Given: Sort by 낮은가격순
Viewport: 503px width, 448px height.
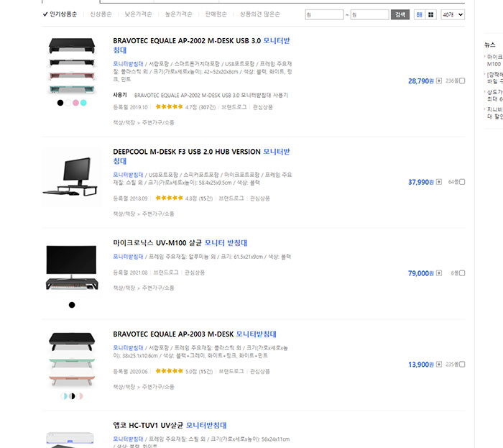Looking at the screenshot, I should coord(138,14).
